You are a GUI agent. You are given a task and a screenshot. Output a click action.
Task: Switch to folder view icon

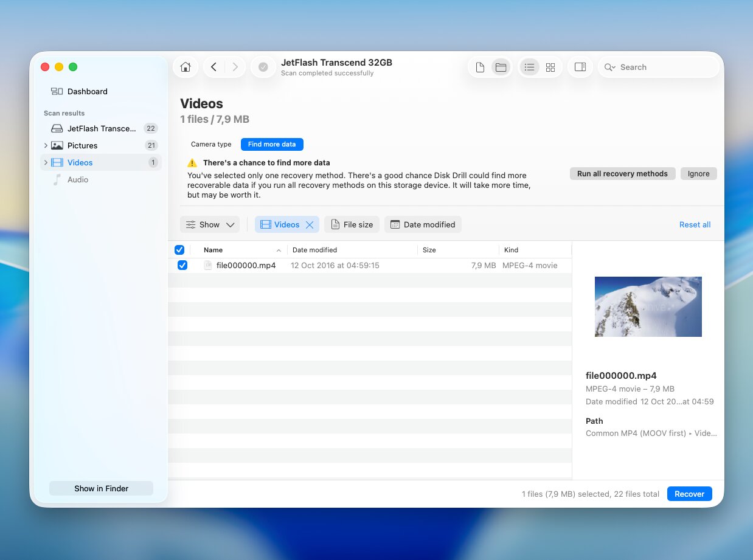[501, 67]
